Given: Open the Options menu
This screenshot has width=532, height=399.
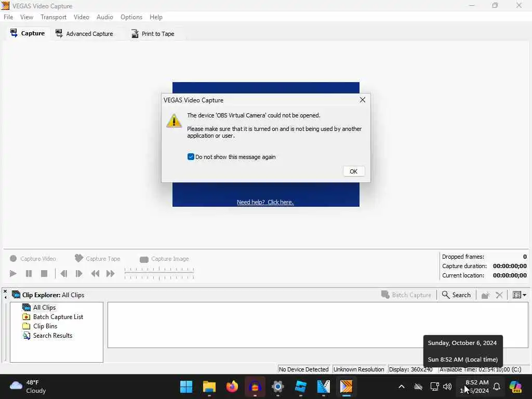Looking at the screenshot, I should pyautogui.click(x=131, y=17).
